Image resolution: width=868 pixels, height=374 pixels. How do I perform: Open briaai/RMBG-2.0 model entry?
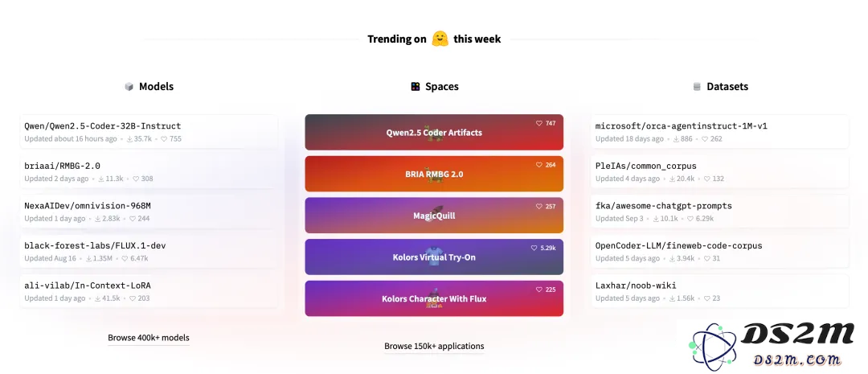click(x=149, y=172)
